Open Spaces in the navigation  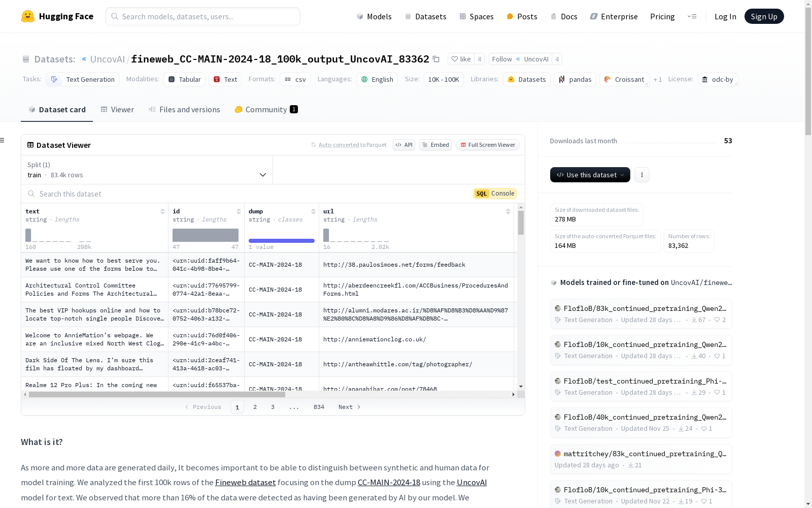pos(477,16)
